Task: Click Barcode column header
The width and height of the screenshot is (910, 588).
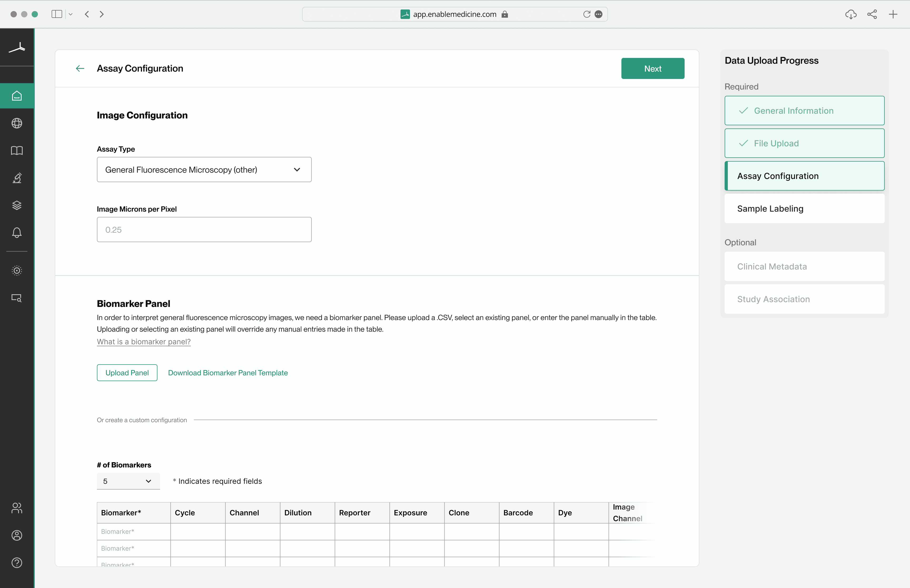Action: pyautogui.click(x=526, y=513)
